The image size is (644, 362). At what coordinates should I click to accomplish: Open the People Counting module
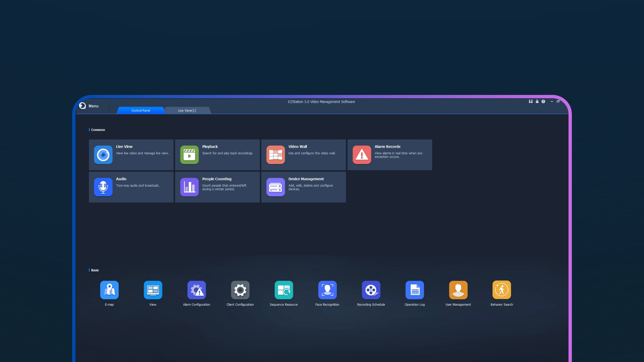217,187
